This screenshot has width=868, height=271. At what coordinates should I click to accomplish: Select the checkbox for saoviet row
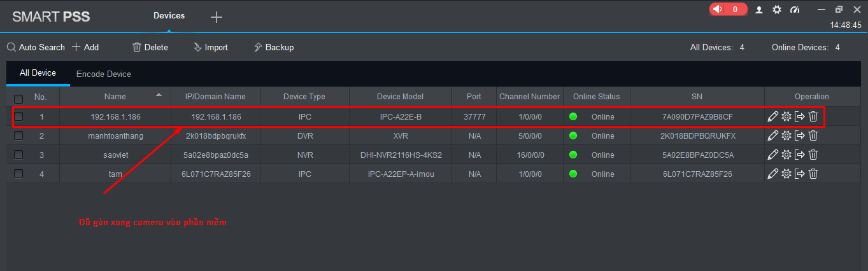pyautogui.click(x=18, y=155)
